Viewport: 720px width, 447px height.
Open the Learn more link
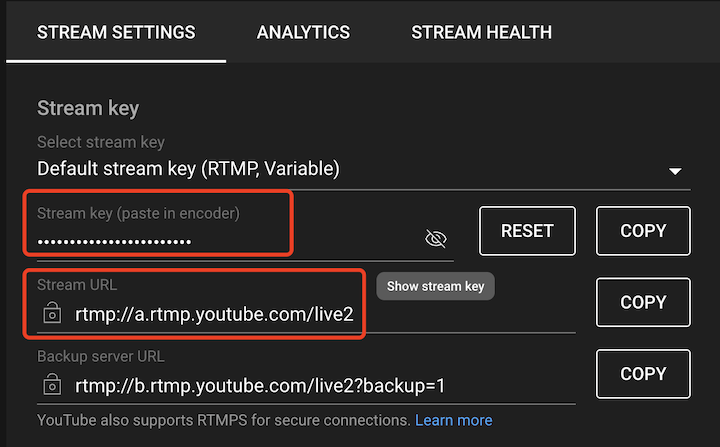point(453,420)
